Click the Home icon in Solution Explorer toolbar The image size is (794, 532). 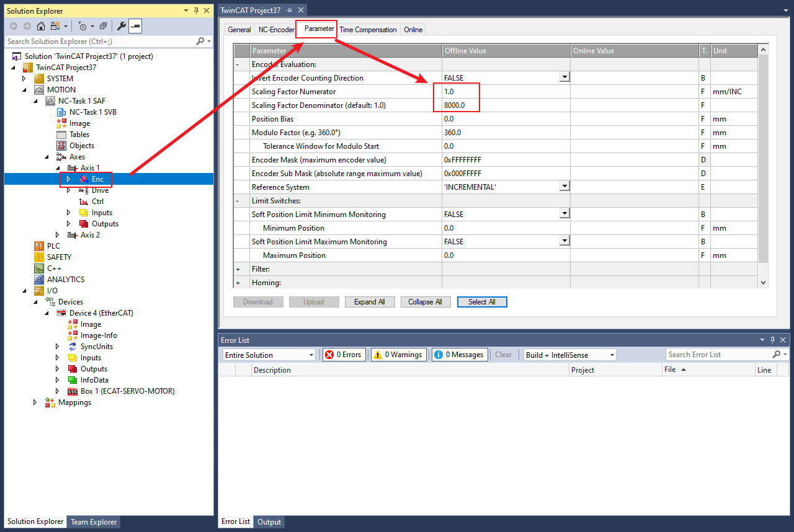(x=41, y=26)
